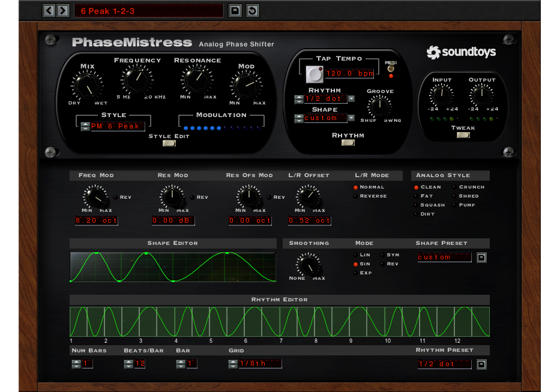Save preset using the disk icon
This screenshot has height=392, width=560.
(235, 11)
